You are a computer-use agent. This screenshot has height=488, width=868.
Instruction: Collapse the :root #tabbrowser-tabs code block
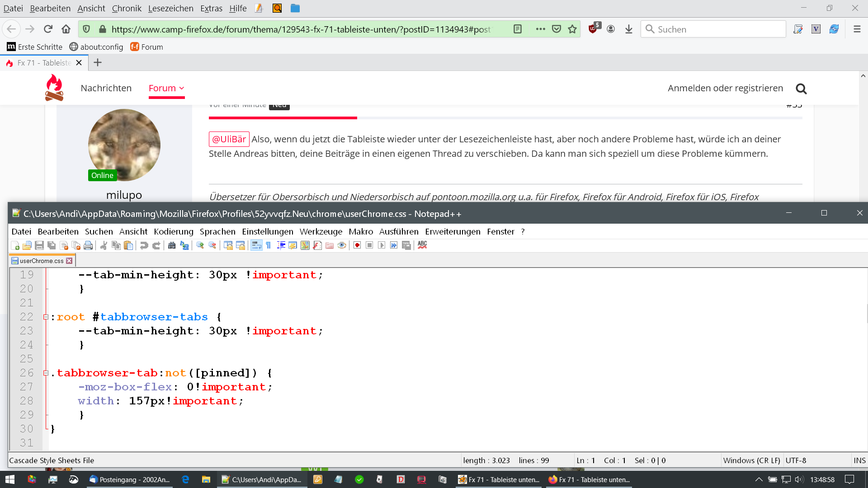coord(46,317)
